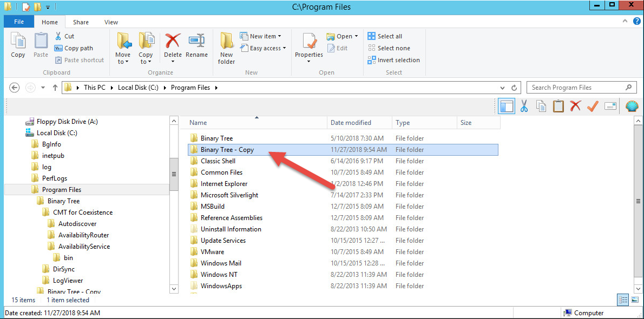Click the Classic Shell scissors Cut icon
644x319 pixels.
coord(524,107)
